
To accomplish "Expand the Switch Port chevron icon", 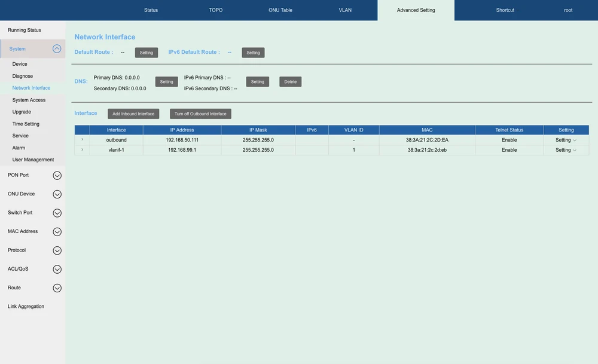I will (57, 213).
